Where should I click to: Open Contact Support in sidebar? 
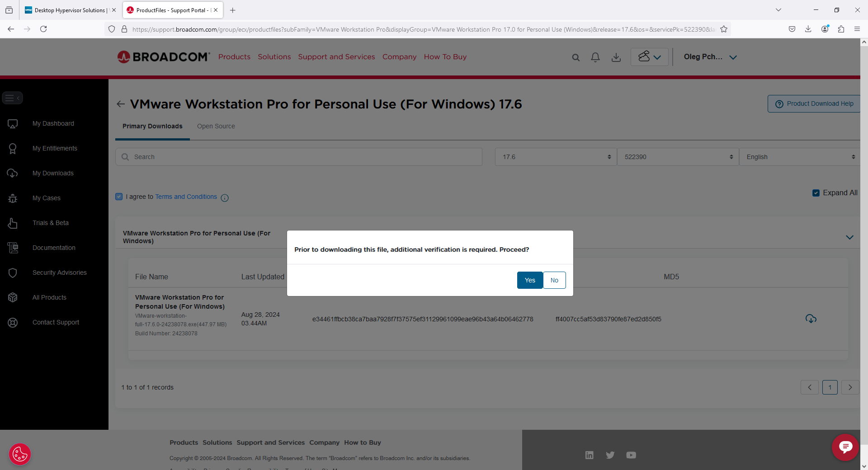click(x=56, y=323)
